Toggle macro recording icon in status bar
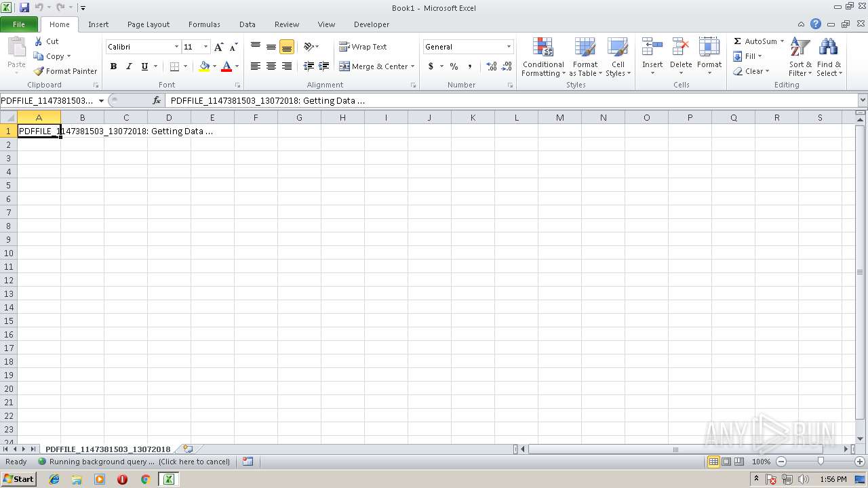Screen dimensions: 868x488 coord(248,462)
